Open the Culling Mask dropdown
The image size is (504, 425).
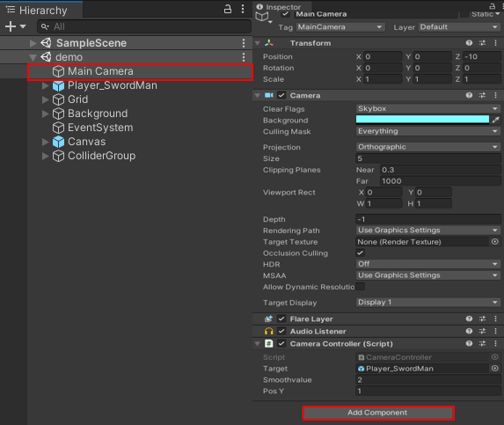click(x=428, y=131)
